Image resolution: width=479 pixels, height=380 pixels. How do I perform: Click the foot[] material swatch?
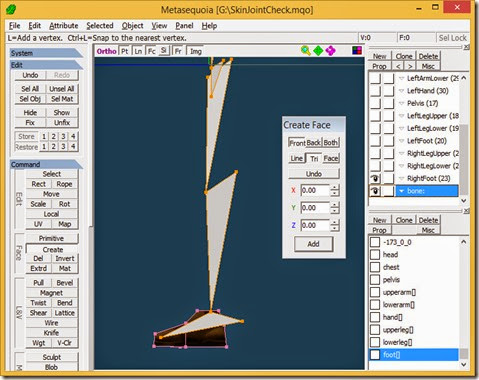click(x=375, y=355)
